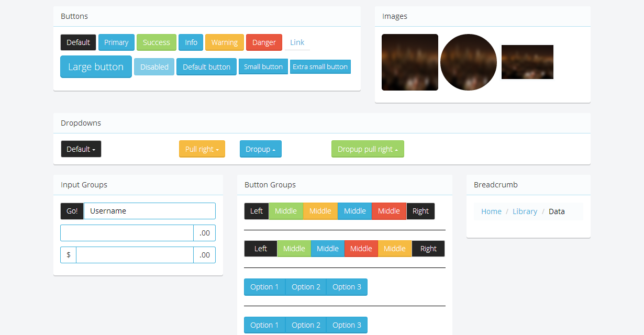Click the circular image thumbnail
The image size is (644, 335).
(468, 62)
